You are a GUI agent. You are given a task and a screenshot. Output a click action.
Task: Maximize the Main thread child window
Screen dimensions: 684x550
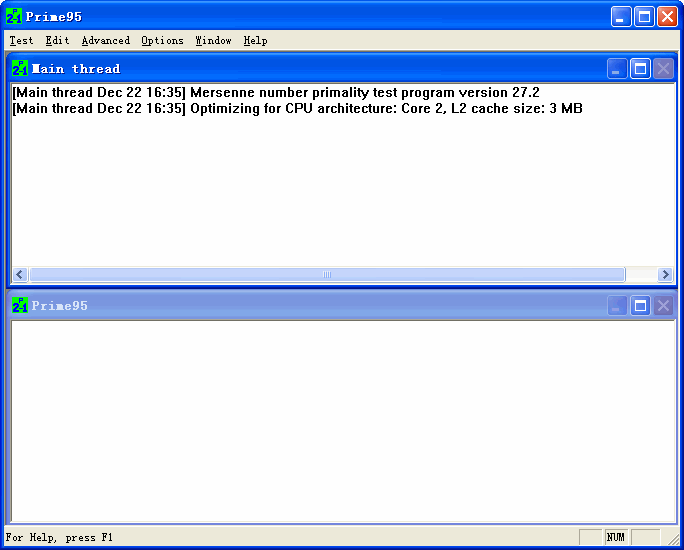click(640, 69)
